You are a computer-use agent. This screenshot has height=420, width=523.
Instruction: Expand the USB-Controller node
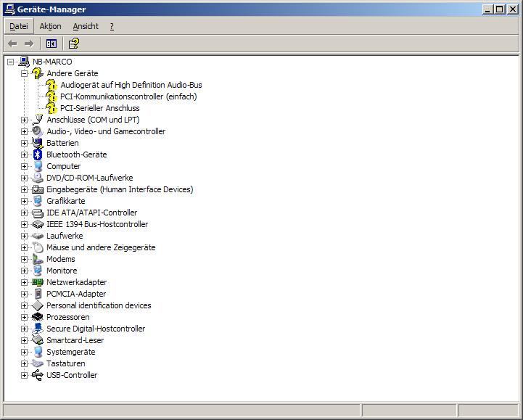point(24,375)
